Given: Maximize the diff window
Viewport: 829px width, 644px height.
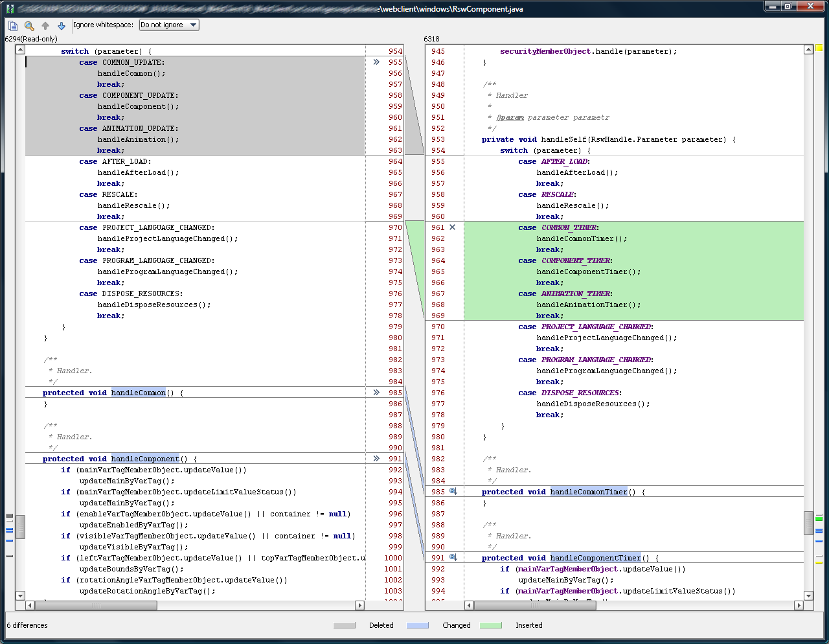Looking at the screenshot, I should (788, 6).
